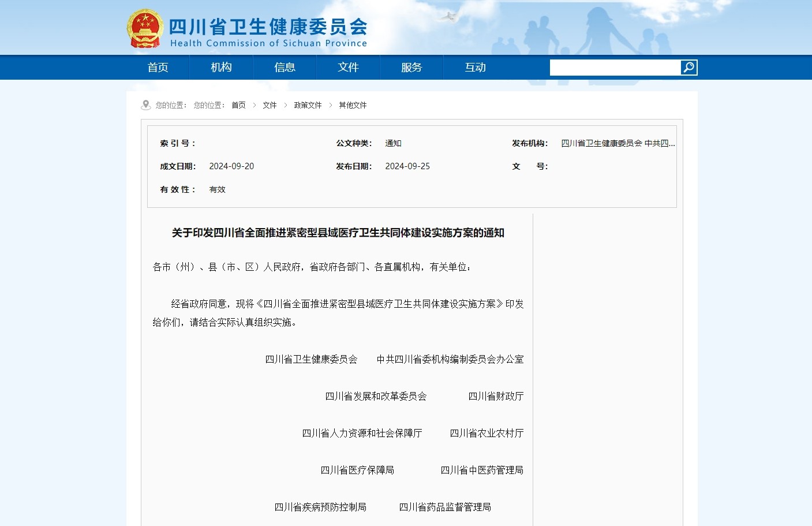Open the 机构 navigation menu

pos(222,68)
